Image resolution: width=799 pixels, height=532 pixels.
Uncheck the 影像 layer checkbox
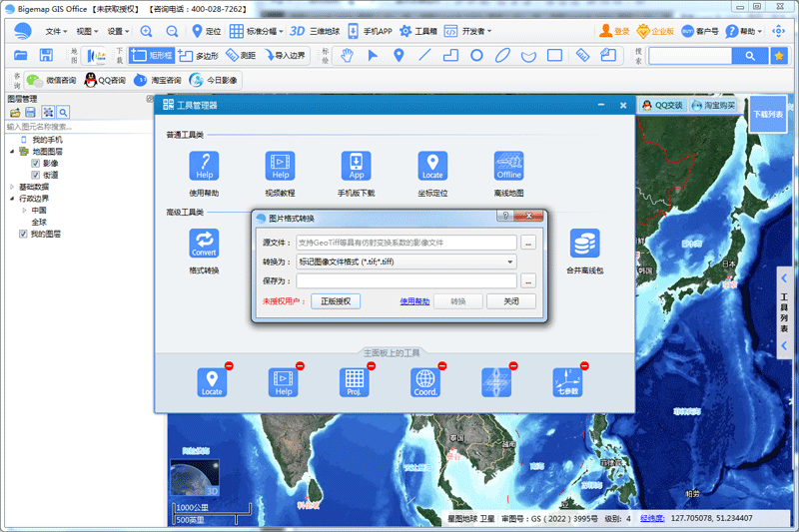[36, 163]
